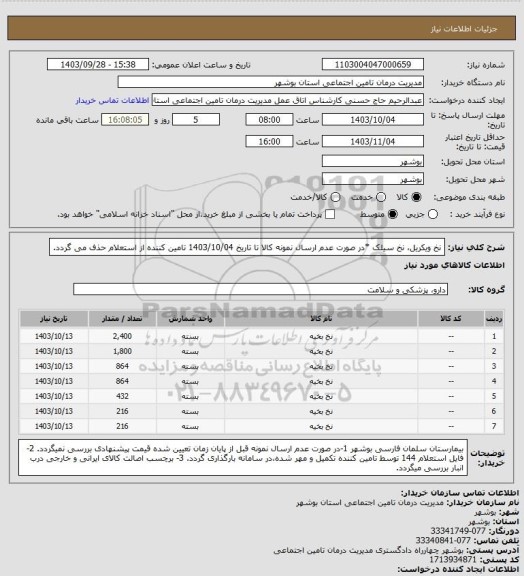This screenshot has width=524, height=576.
Task: Click the تعداد / مقدار column header
Action: (122, 319)
